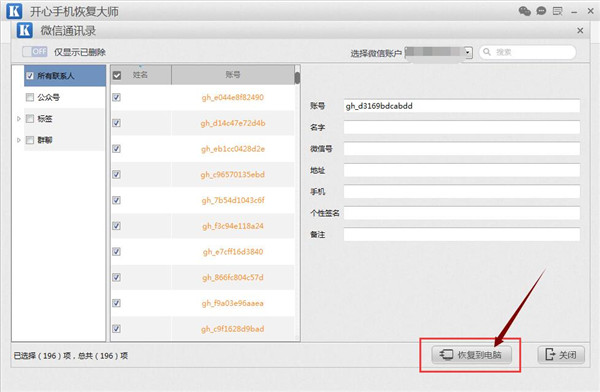Click the 备注 input field
The height and width of the screenshot is (392, 600).
(461, 234)
